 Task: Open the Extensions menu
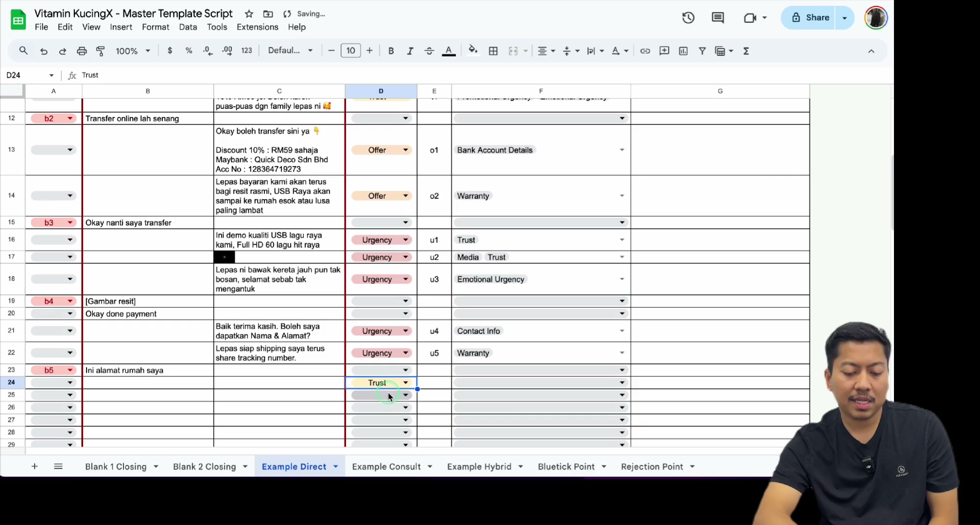point(257,27)
